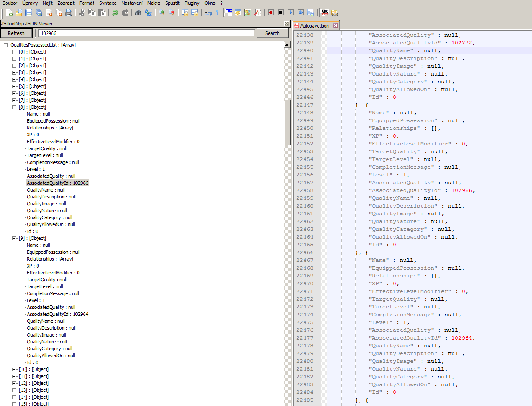Toggle synchronized vertical scrolling
This screenshot has height=406, width=532.
coord(185,13)
